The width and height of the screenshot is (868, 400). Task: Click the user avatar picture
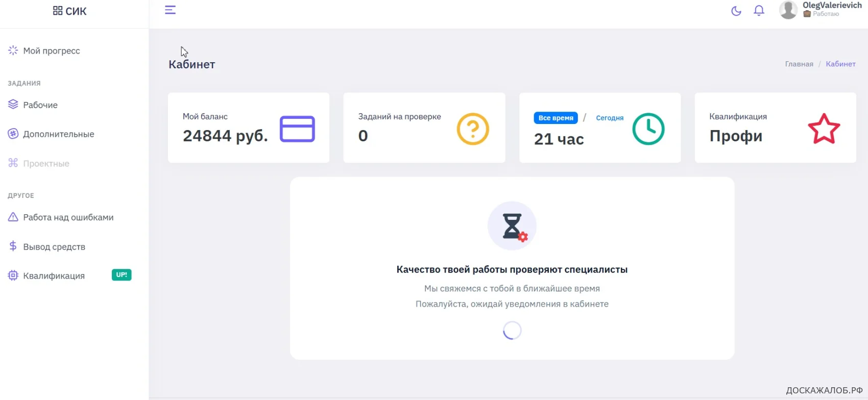(x=788, y=10)
